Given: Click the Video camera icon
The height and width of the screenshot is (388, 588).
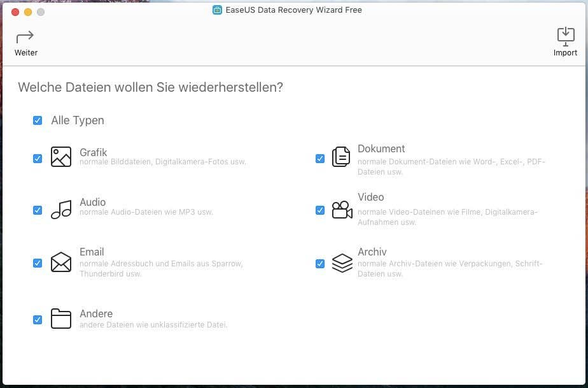Looking at the screenshot, I should 342,209.
